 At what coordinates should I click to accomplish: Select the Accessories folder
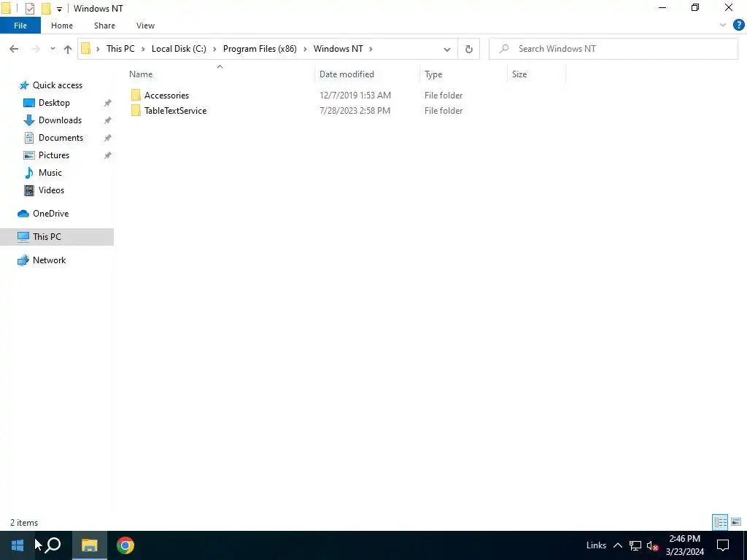167,96
